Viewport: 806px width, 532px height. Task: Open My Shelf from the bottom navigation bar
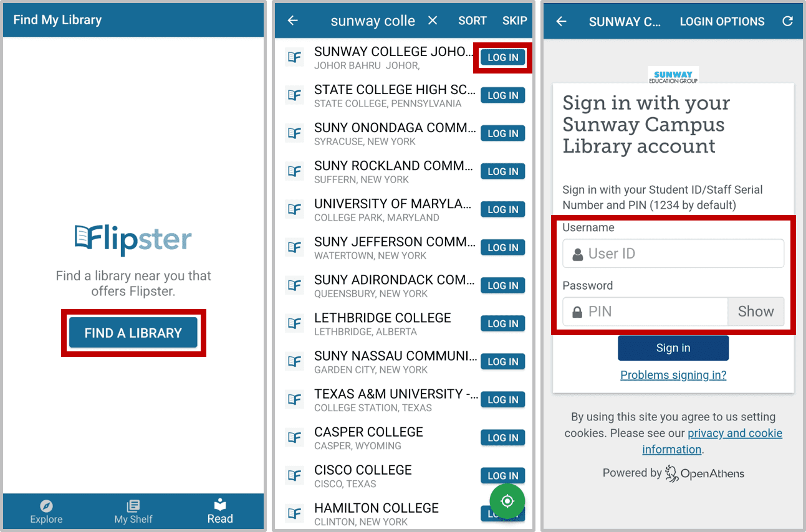click(133, 511)
